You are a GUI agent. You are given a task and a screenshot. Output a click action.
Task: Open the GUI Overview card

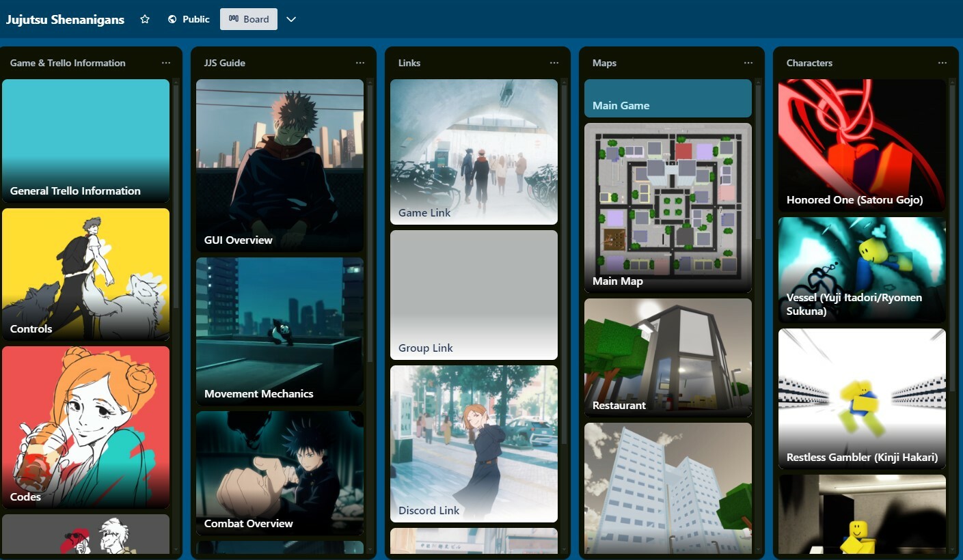click(x=280, y=165)
